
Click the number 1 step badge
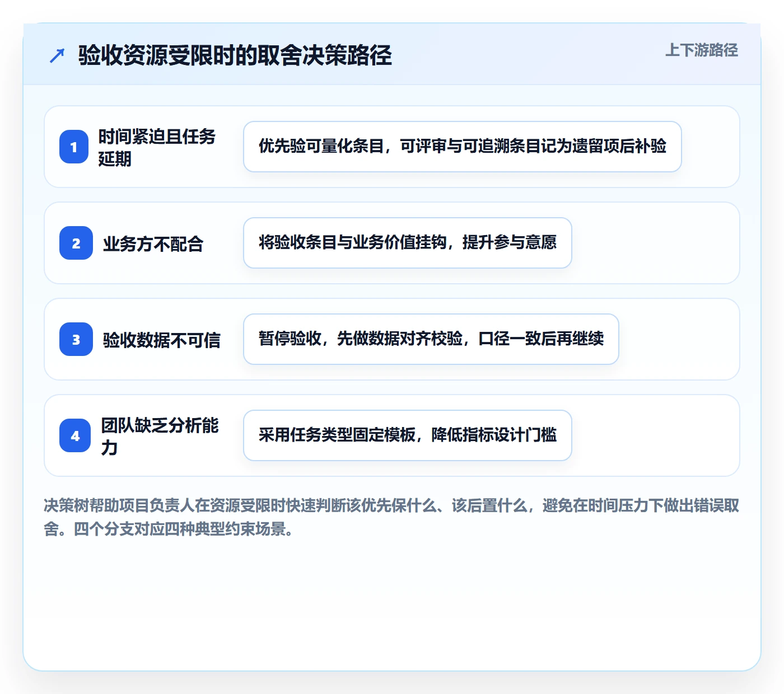click(x=74, y=147)
